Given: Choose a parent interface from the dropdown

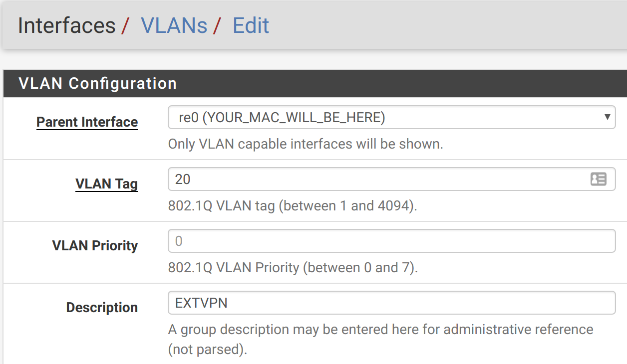Looking at the screenshot, I should (x=391, y=117).
